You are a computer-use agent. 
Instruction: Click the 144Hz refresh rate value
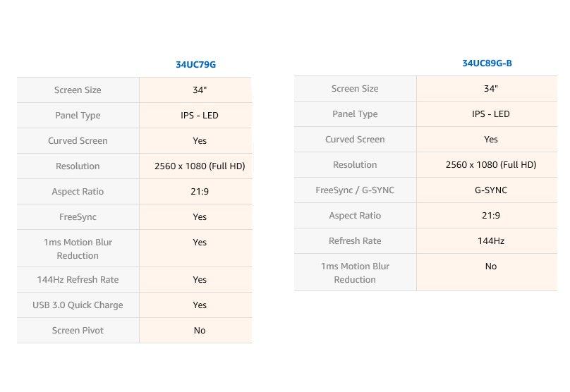[491, 241]
